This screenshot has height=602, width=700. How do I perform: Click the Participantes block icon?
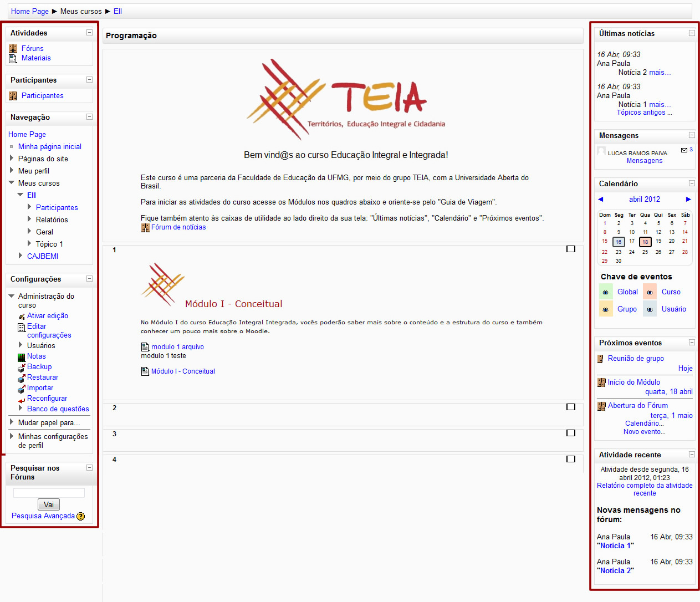13,96
